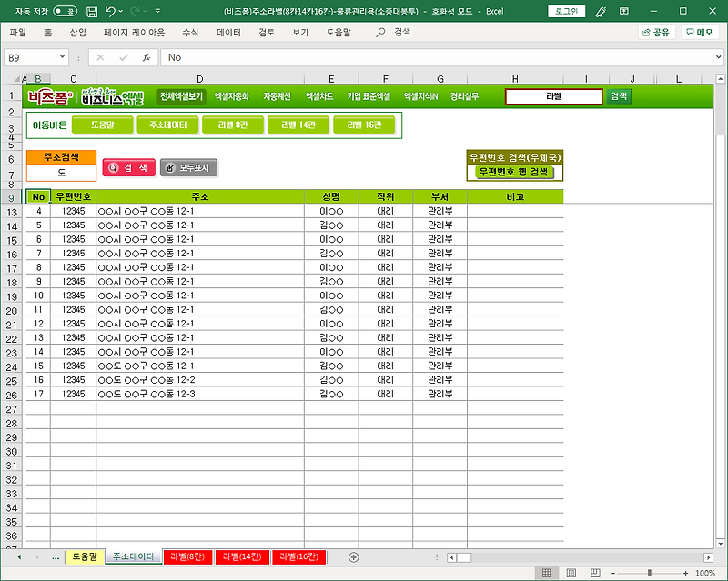Switch to Page Layout view icon
Viewport: 728px width, 581px height.
click(571, 573)
